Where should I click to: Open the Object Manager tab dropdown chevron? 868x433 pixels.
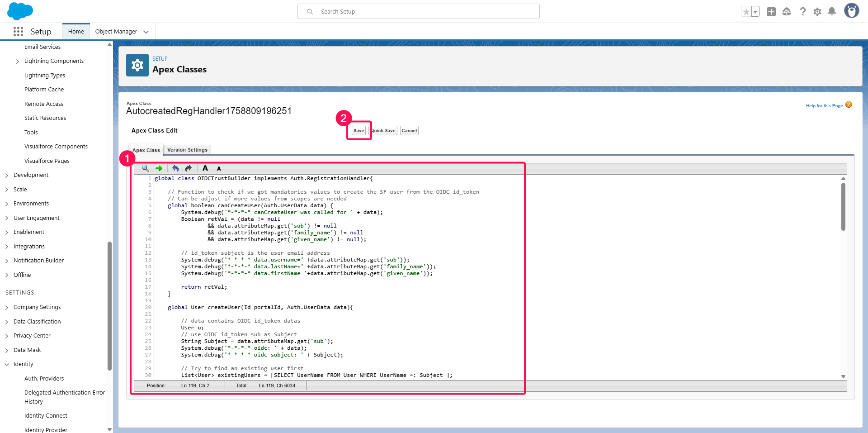(x=146, y=32)
